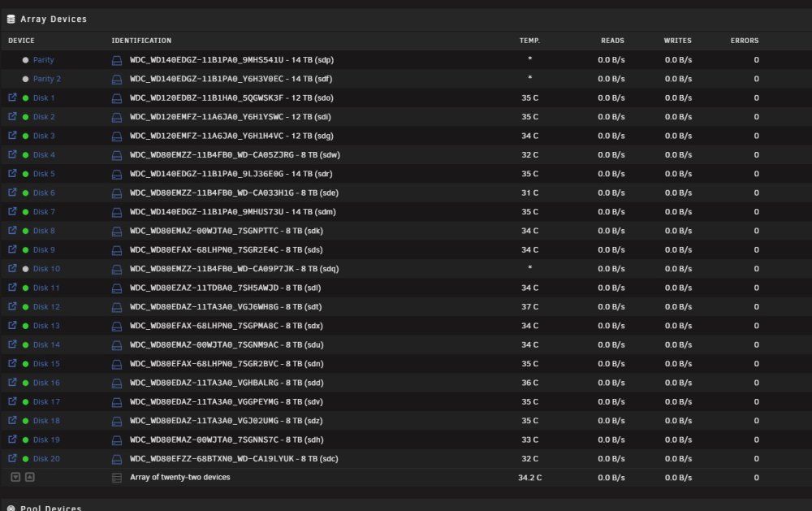Screen dimensions: 812x511
Task: Select the errors count for Disk 3
Action: (x=756, y=136)
